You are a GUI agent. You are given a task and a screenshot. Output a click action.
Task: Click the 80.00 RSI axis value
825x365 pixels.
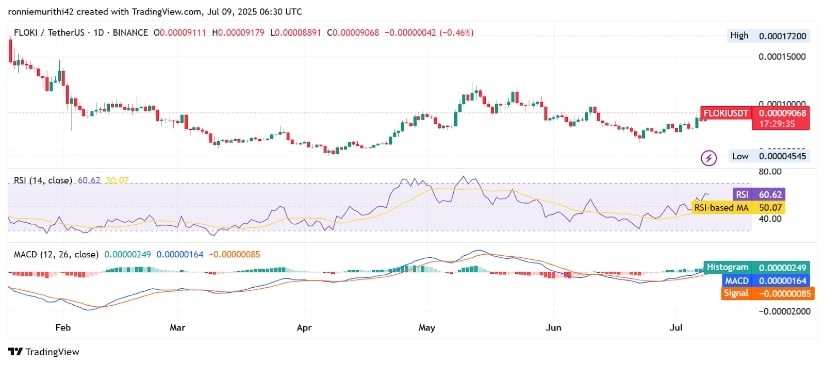(769, 171)
